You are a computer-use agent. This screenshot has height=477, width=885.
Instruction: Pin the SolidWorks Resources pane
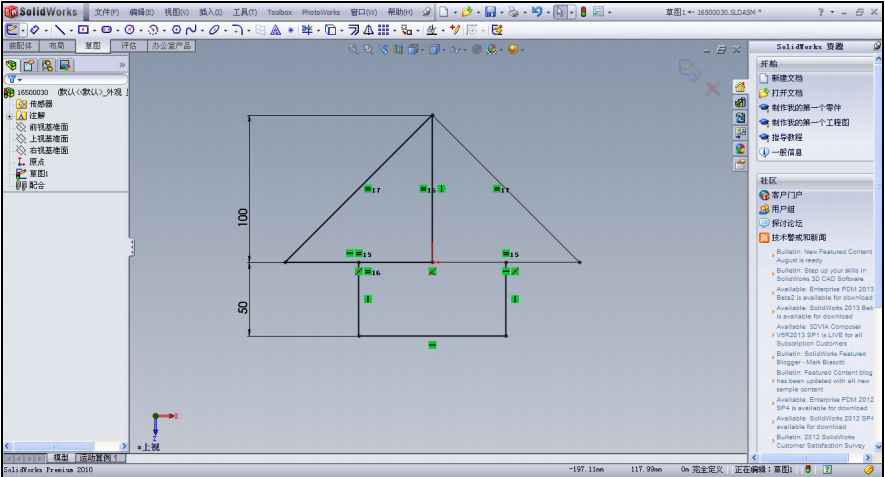[877, 46]
